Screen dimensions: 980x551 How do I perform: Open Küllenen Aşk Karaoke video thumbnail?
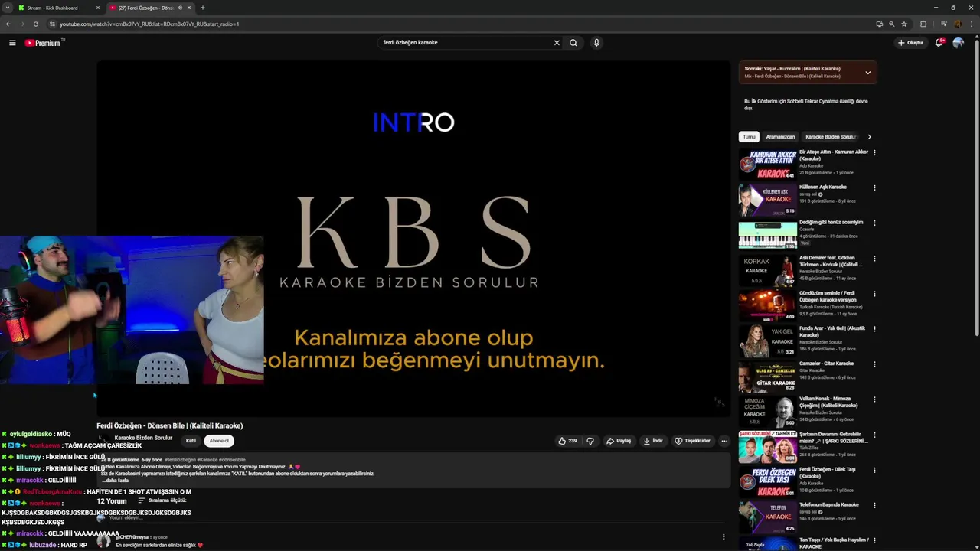(x=767, y=200)
